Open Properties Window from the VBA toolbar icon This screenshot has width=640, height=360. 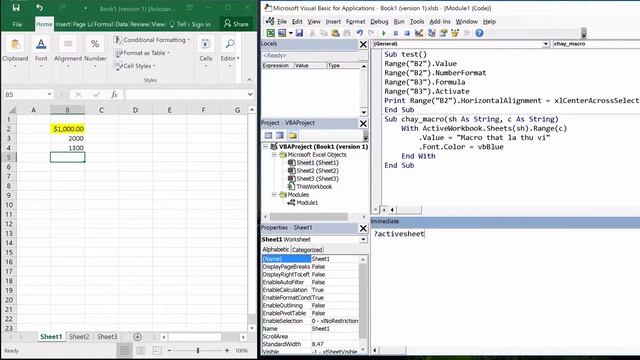(x=443, y=33)
